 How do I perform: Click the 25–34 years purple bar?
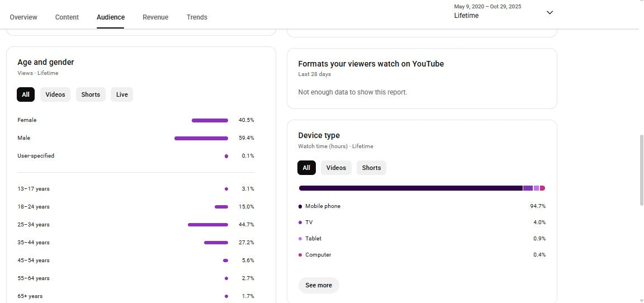(208, 225)
